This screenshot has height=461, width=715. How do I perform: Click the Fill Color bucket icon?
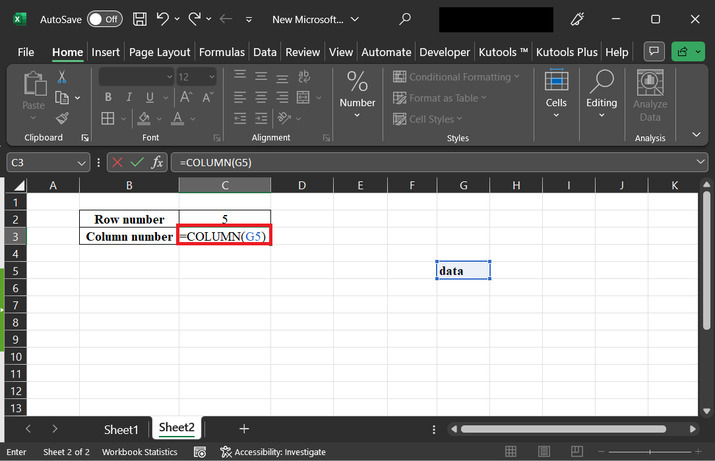(x=144, y=119)
